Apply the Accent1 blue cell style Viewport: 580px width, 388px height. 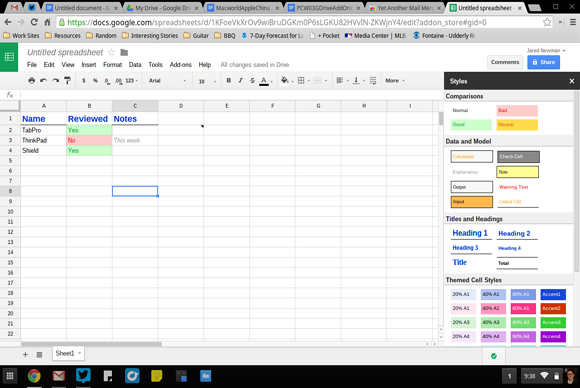coord(553,294)
